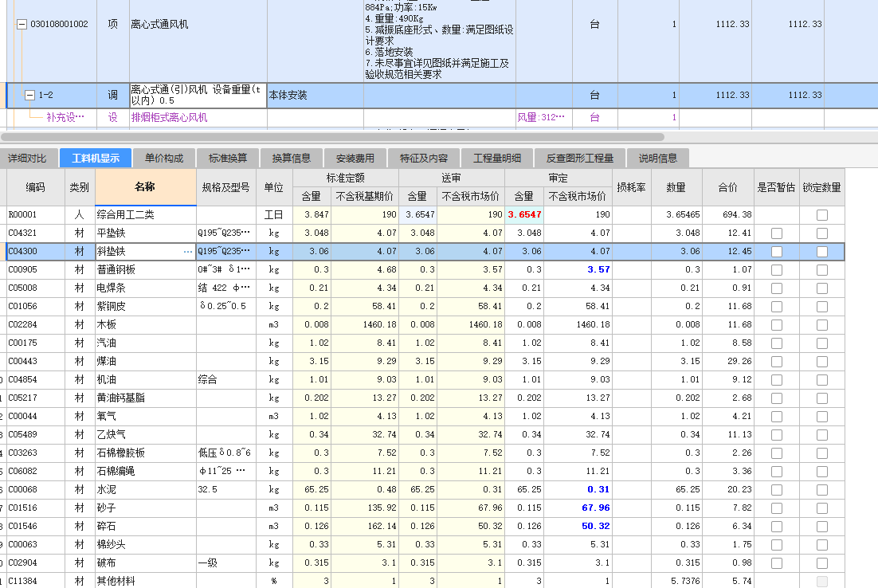Go to the 标准换算 tab

(x=228, y=159)
